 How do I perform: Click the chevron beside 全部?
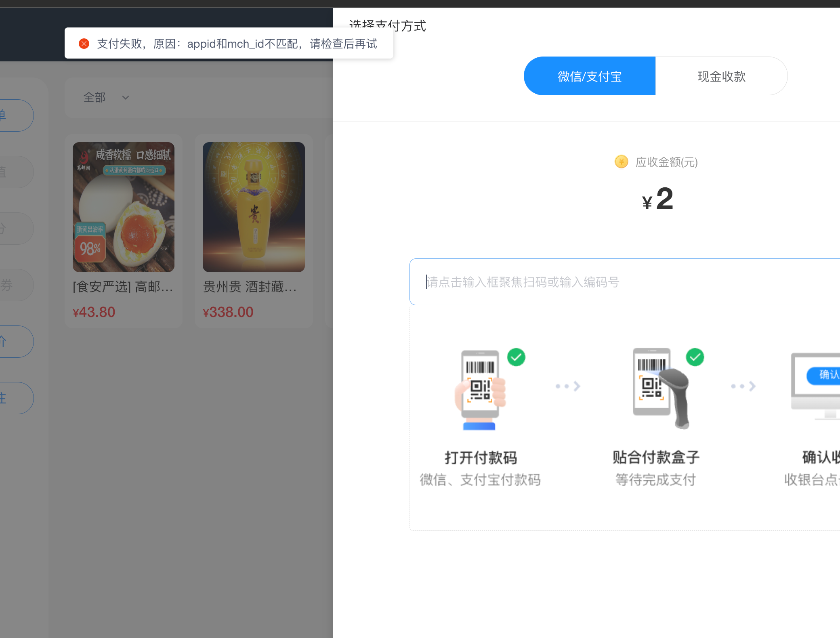pyautogui.click(x=126, y=97)
